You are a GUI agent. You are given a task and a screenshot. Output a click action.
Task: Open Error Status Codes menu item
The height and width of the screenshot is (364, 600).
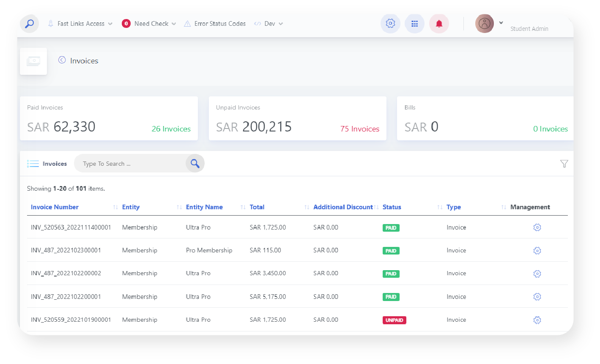click(x=215, y=24)
